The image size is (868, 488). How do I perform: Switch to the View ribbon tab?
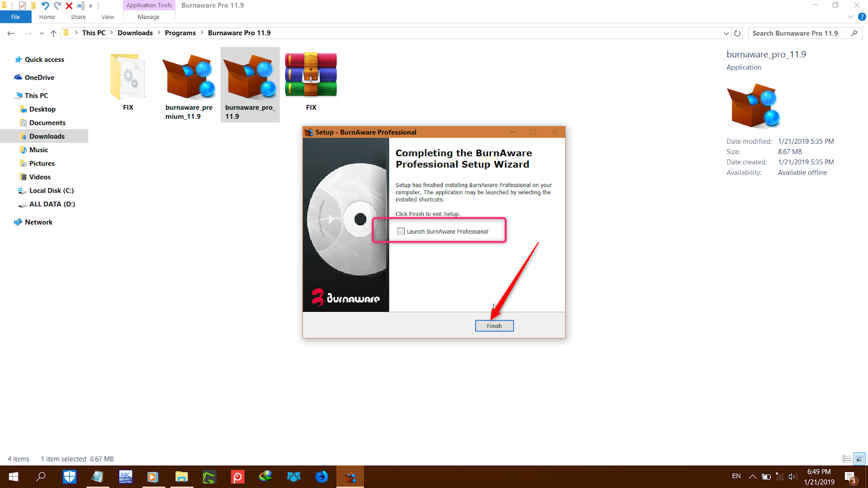click(x=108, y=17)
